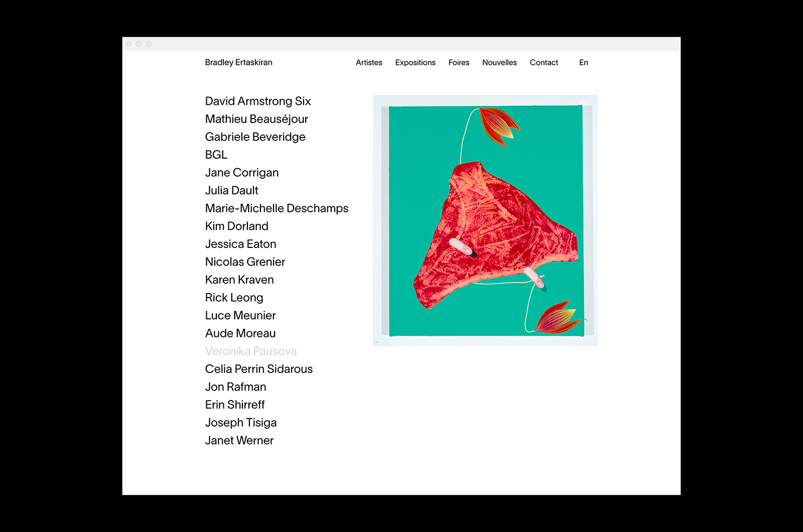This screenshot has height=532, width=803.
Task: Select Joseph Tisiga
Action: click(x=241, y=423)
